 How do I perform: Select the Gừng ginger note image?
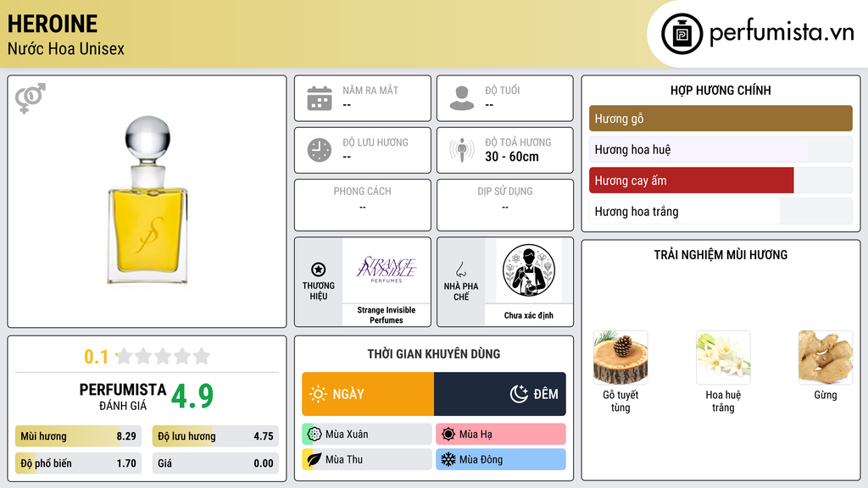(826, 358)
